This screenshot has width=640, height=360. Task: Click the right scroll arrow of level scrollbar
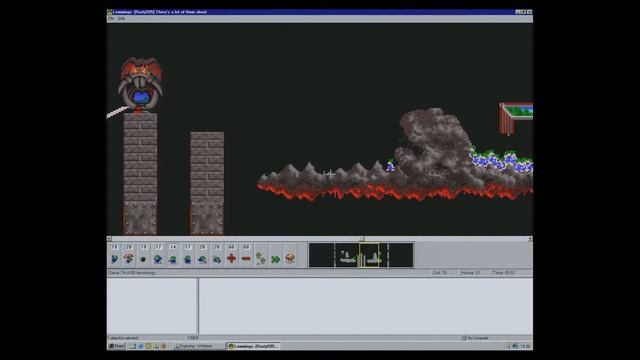click(530, 239)
